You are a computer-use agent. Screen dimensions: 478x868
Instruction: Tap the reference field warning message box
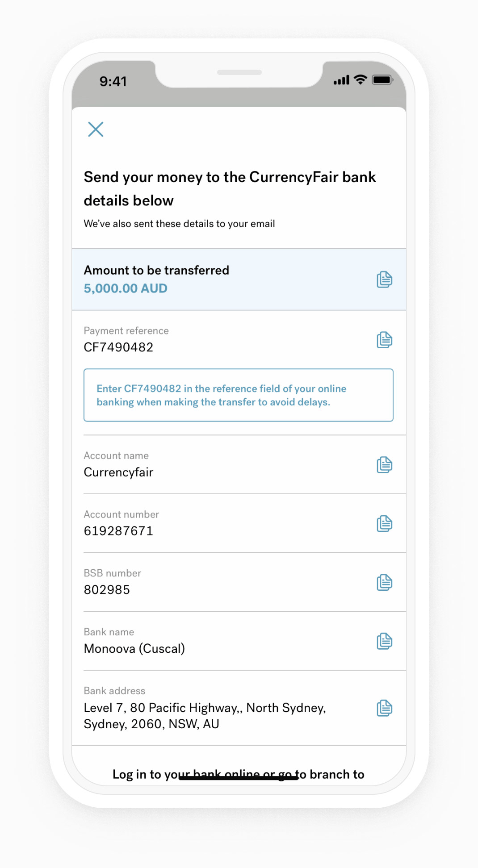coord(238,395)
